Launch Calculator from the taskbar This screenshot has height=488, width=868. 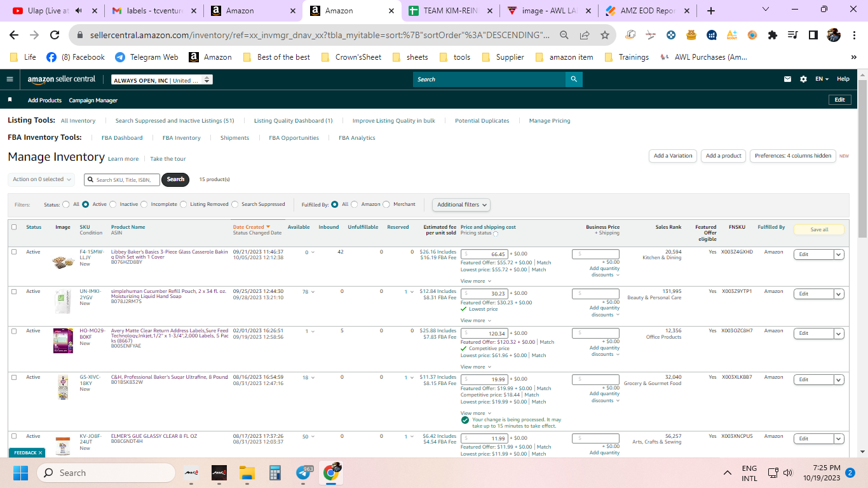tap(275, 473)
